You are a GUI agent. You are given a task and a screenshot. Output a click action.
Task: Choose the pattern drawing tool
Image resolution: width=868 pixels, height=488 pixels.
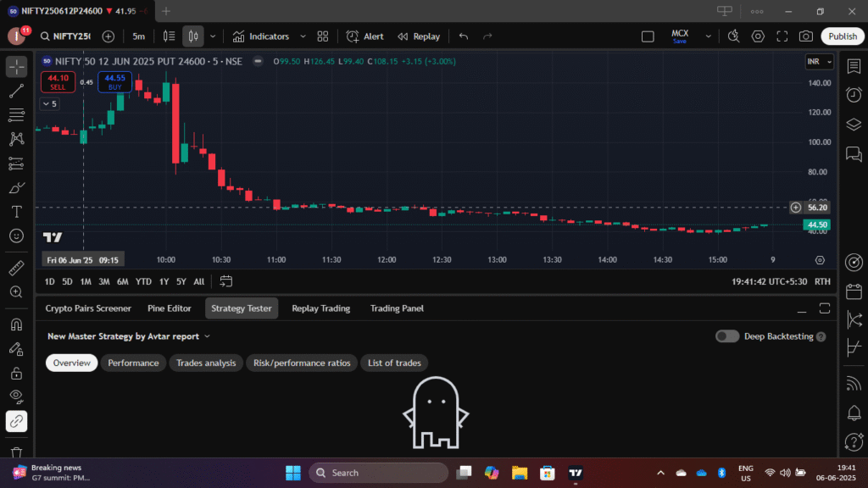coord(17,139)
